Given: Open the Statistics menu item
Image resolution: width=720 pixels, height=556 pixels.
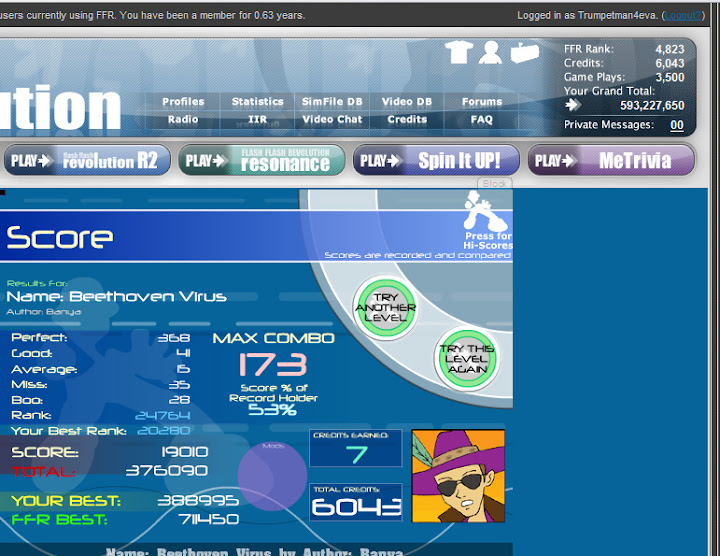Looking at the screenshot, I should coord(258,102).
